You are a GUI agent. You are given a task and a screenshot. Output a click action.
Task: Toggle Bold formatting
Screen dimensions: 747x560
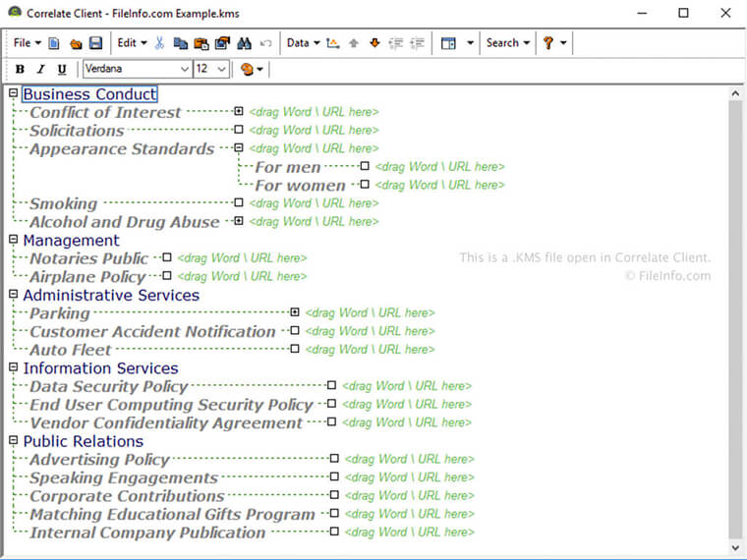(20, 70)
